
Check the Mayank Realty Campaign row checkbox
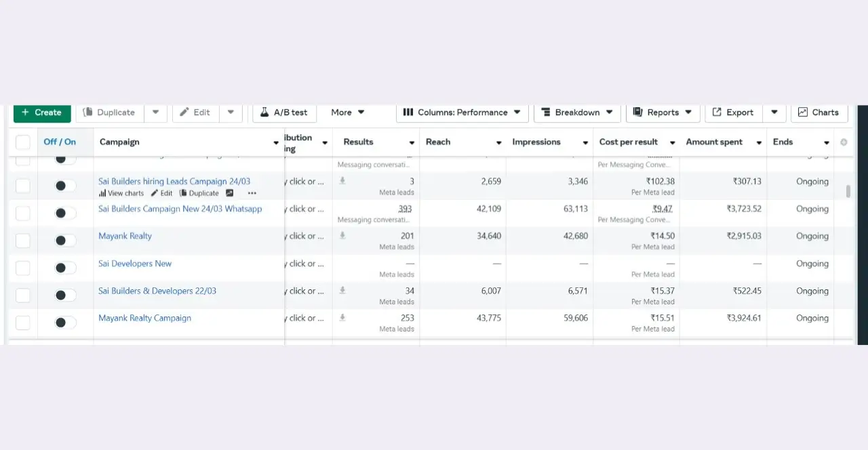click(x=23, y=323)
